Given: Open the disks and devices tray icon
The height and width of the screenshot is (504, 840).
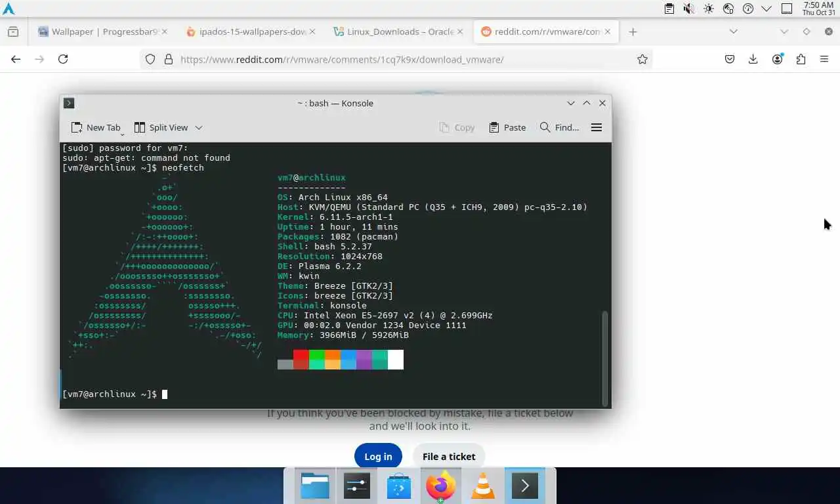Looking at the screenshot, I should click(x=728, y=9).
